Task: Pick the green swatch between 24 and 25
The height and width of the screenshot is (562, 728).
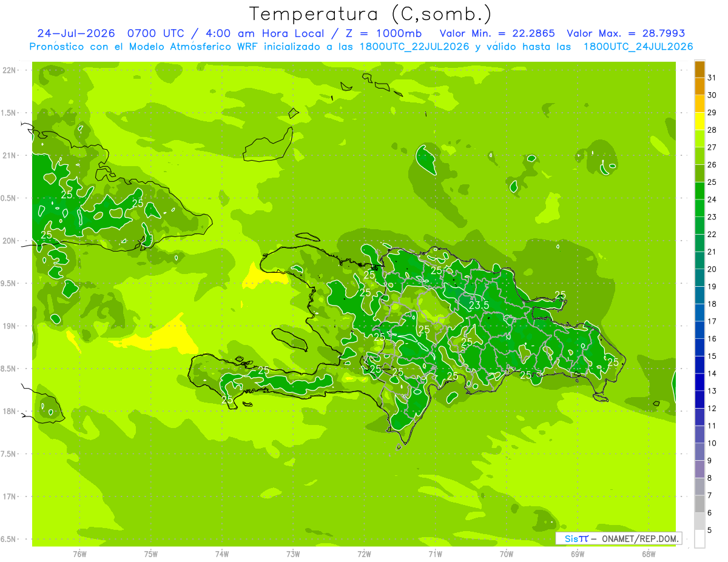Action: coord(699,191)
